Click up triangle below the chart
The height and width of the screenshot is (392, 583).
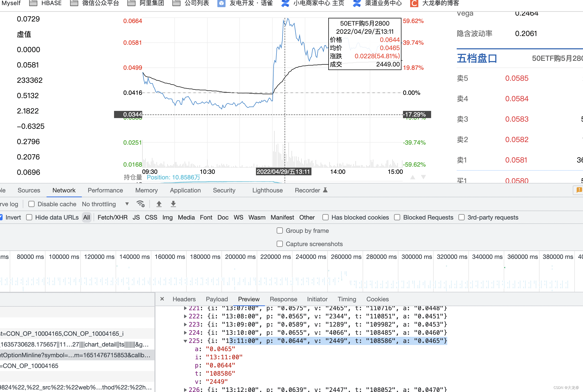[413, 177]
